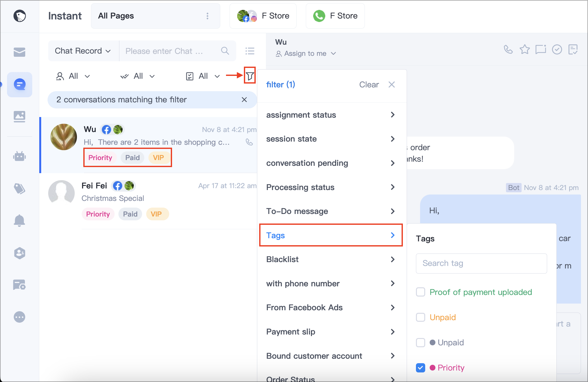Image resolution: width=588 pixels, height=382 pixels.
Task: Click Priority tag on Wu conversation
Action: click(x=100, y=158)
